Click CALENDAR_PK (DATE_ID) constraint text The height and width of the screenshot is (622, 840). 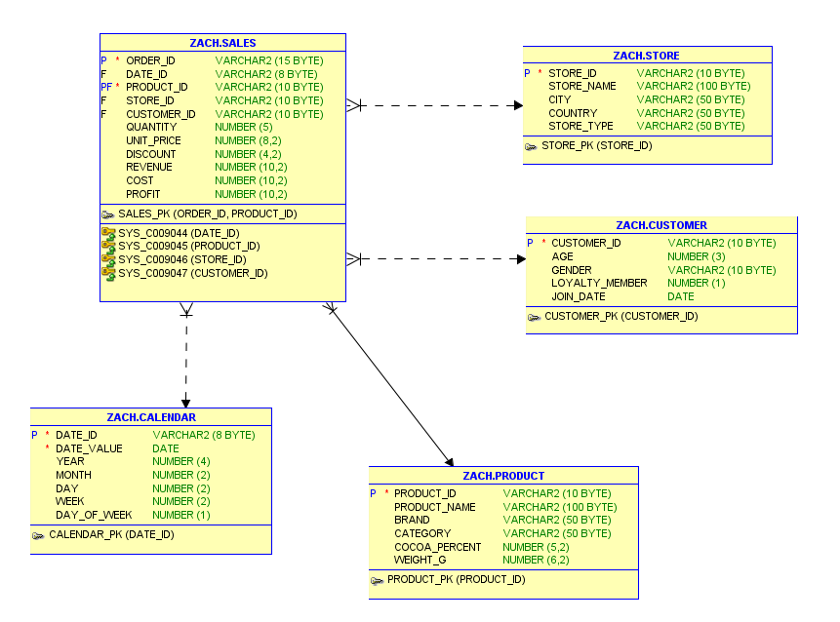111,534
